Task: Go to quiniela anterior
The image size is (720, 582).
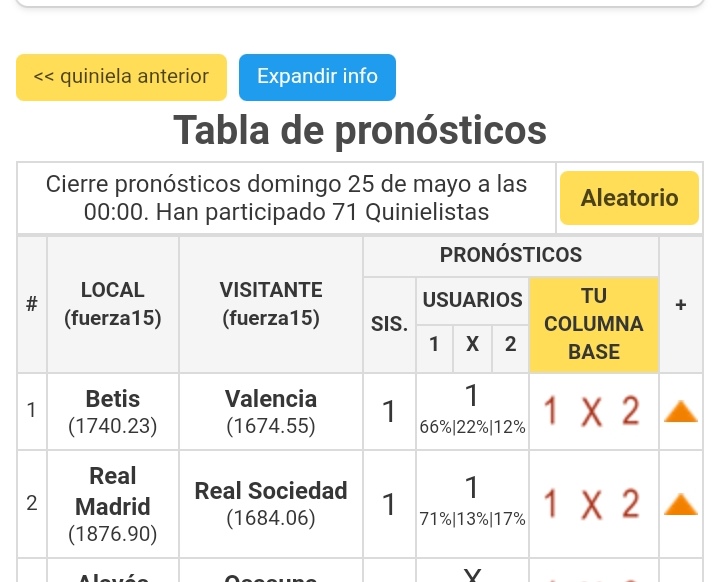Action: tap(121, 77)
